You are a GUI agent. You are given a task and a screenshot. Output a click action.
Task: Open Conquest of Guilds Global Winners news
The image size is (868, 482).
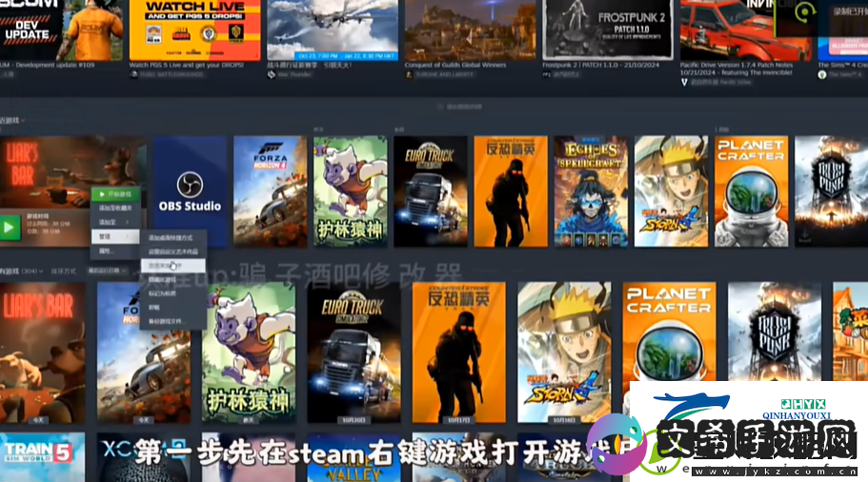[470, 30]
